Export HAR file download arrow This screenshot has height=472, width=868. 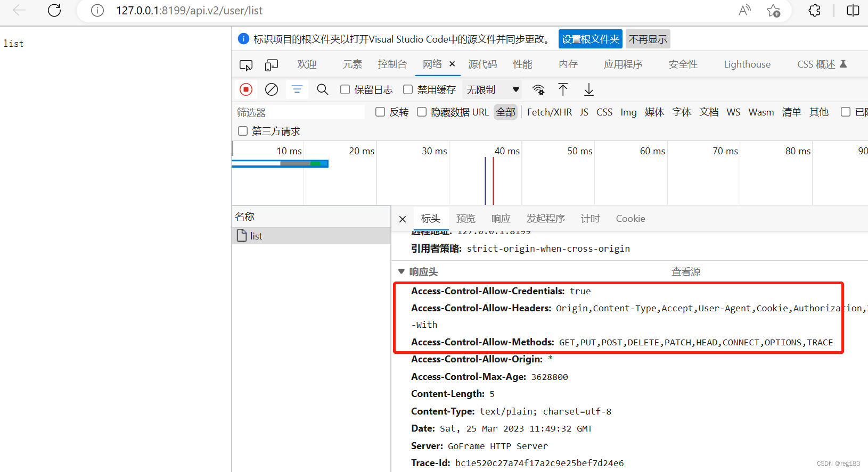coord(589,89)
